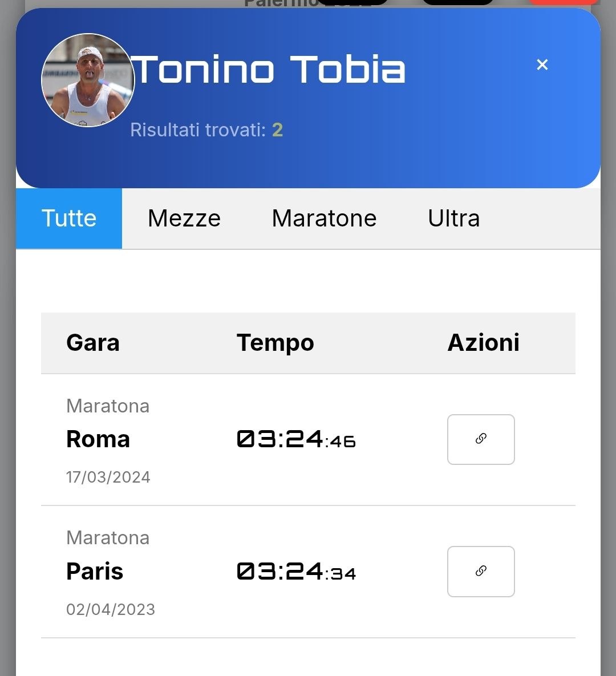Click the Roma time 03:24:46
Image resolution: width=616 pixels, height=676 pixels.
click(x=296, y=439)
